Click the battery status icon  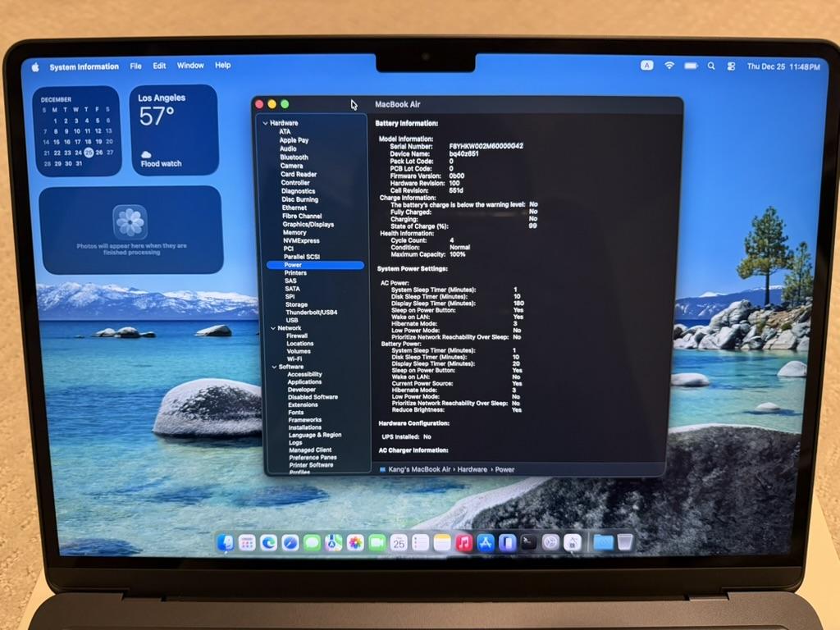691,66
